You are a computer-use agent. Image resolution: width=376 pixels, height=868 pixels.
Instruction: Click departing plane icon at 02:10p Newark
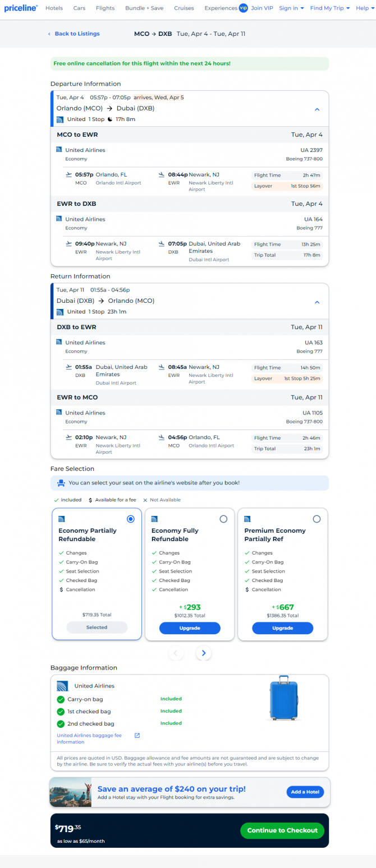tap(70, 437)
